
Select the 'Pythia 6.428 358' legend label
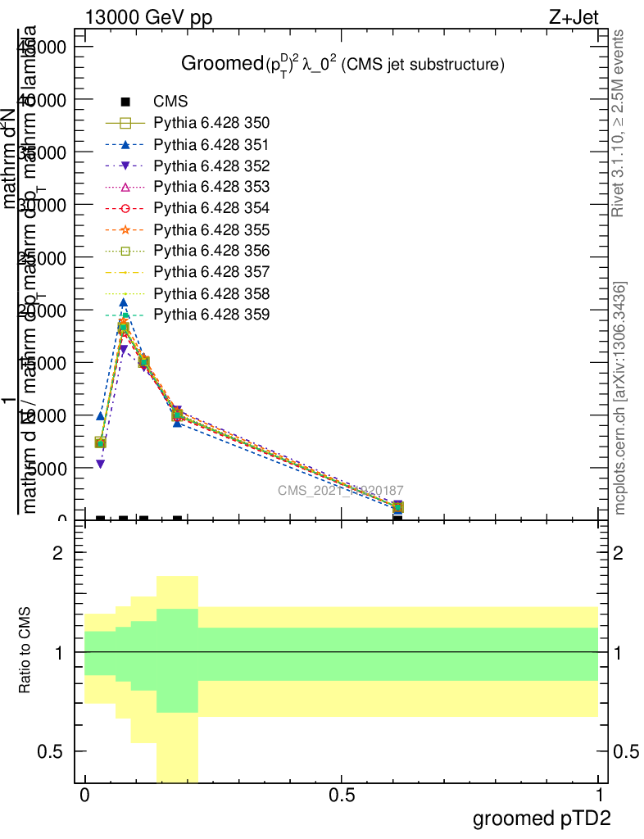(x=211, y=293)
